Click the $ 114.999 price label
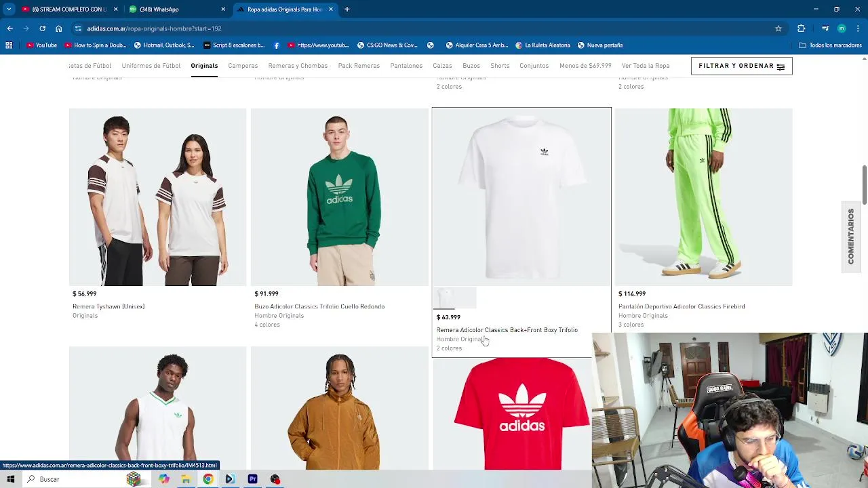Screen dimensions: 868x488 632,293
